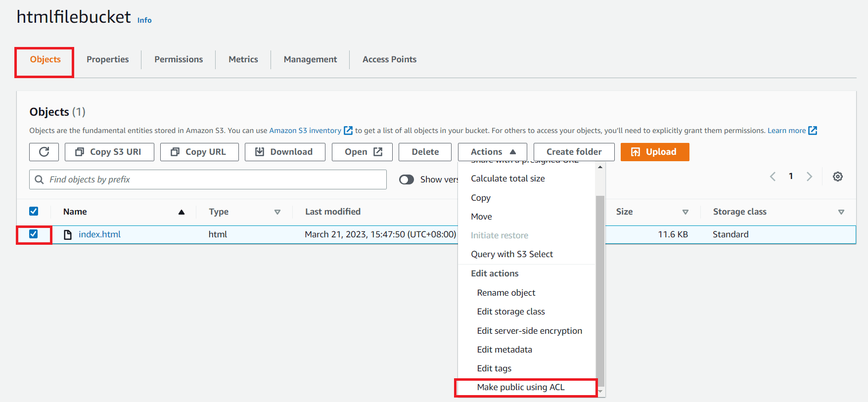Click the refresh objects icon button
Viewport: 868px width, 402px height.
tap(44, 152)
